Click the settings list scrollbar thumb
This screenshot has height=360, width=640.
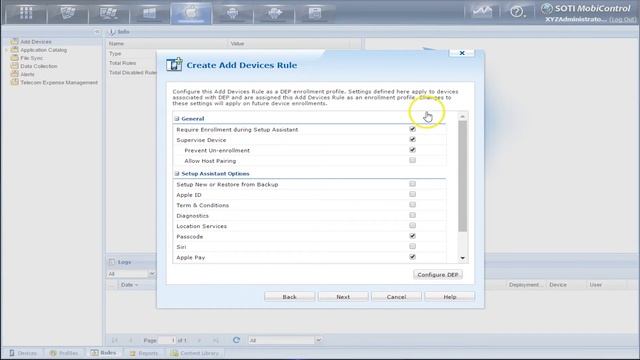462,176
